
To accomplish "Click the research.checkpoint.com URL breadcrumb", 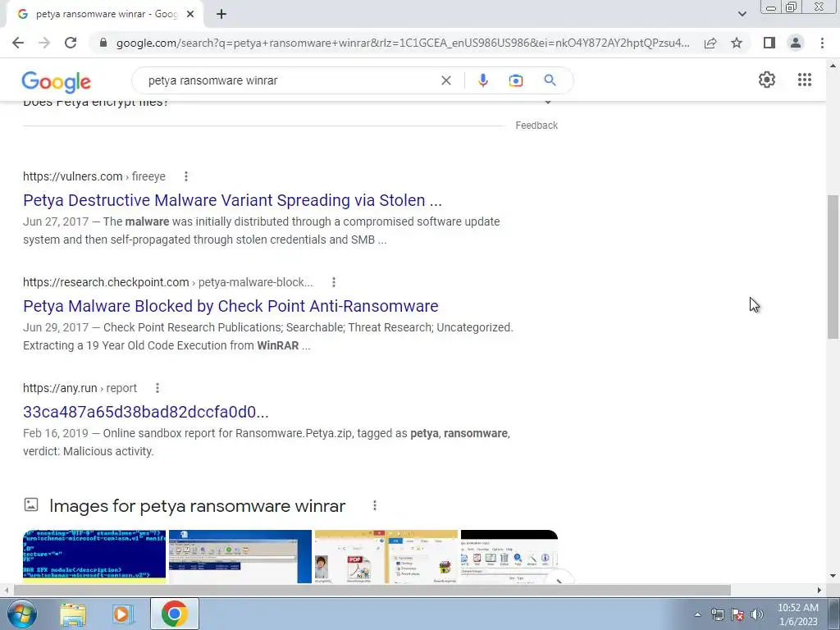I will 167,282.
